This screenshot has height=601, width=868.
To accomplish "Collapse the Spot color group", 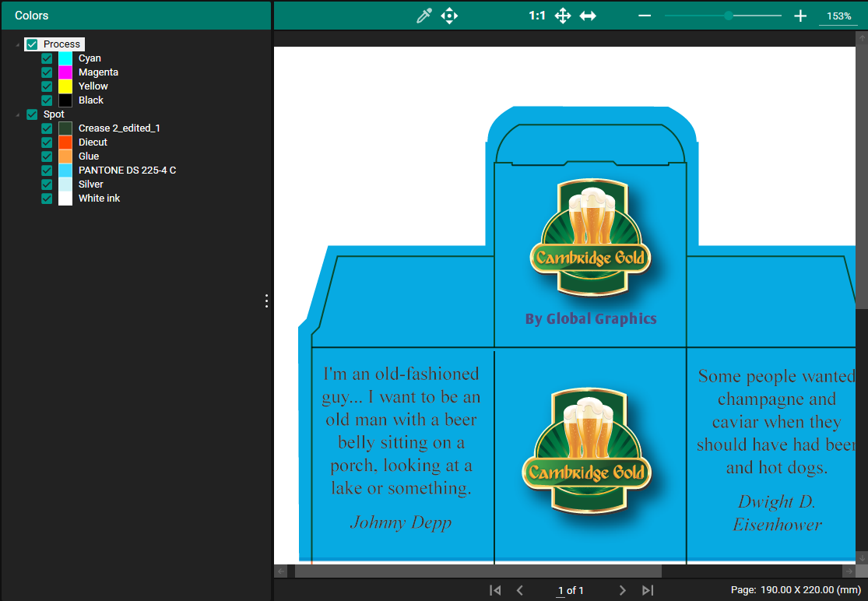I will coord(18,115).
